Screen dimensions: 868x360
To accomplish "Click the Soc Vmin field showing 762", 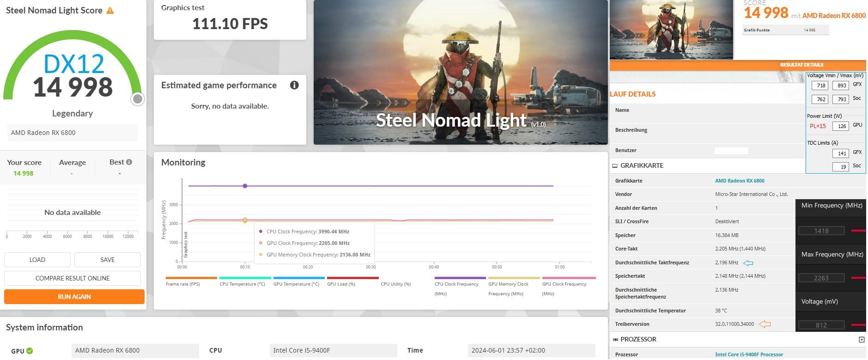I will [821, 99].
